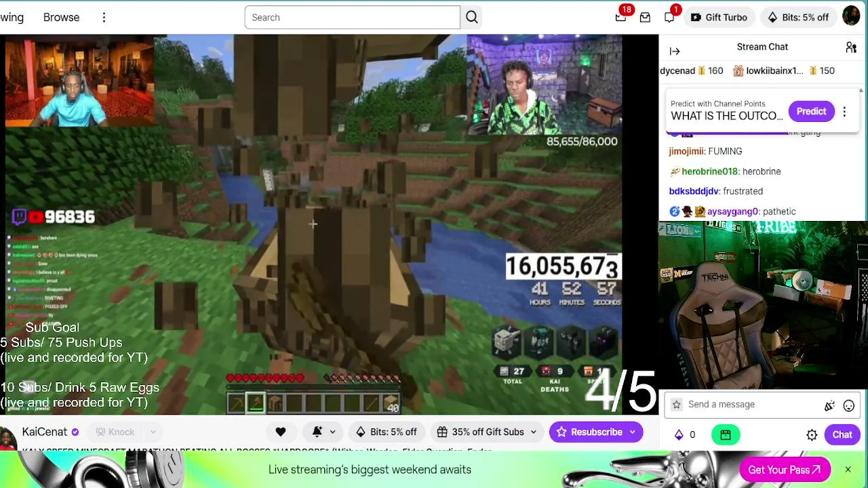This screenshot has height=488, width=868.
Task: Expand the Resubscribe dropdown arrow
Action: pos(633,432)
